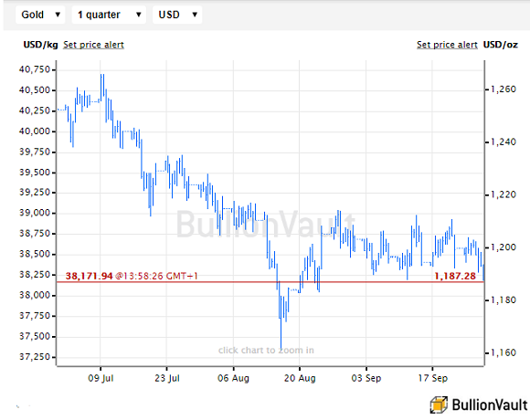
Task: Click the 03 Sep date axis label
Action: [x=366, y=378]
